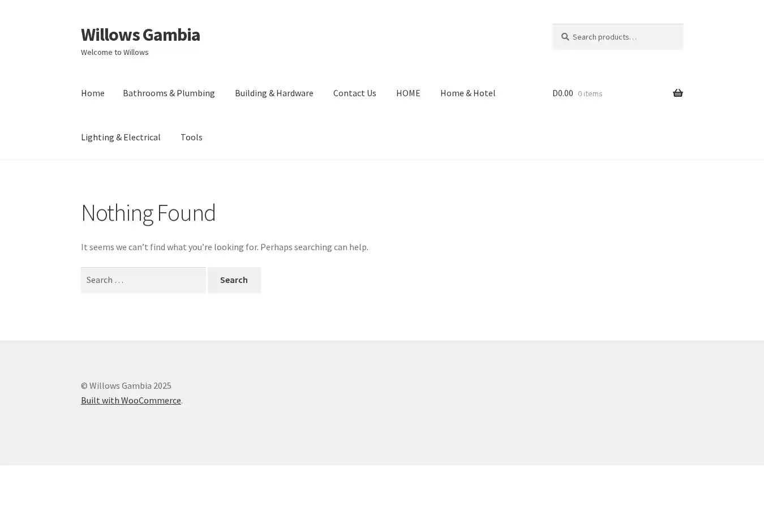
Task: Open the shopping basket icon
Action: (677, 93)
